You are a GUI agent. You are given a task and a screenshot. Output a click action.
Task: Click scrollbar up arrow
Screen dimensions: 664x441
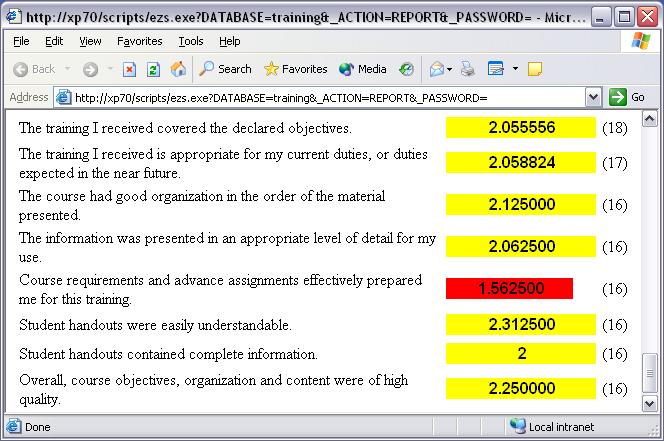(650, 119)
